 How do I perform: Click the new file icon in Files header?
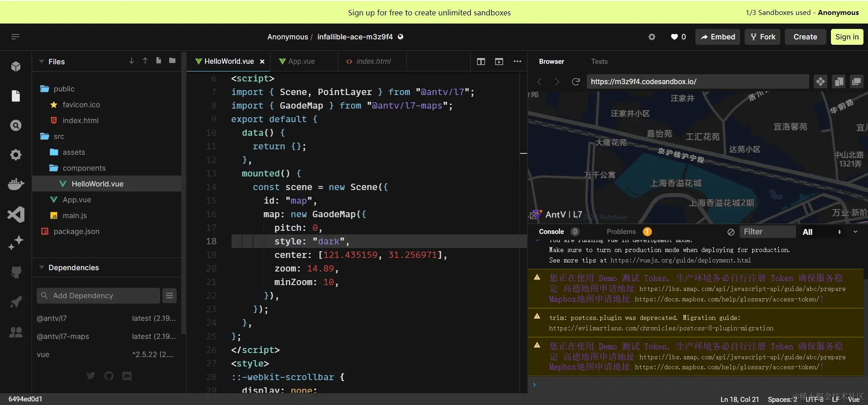159,61
